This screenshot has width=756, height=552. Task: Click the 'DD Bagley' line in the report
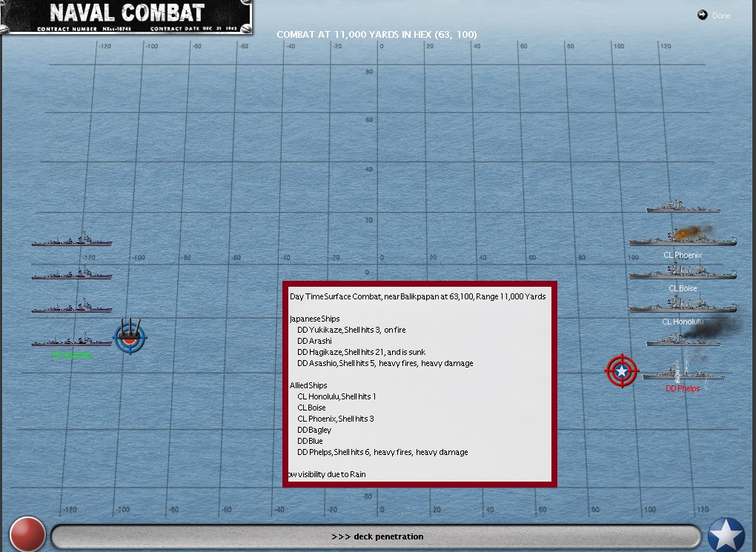[314, 430]
